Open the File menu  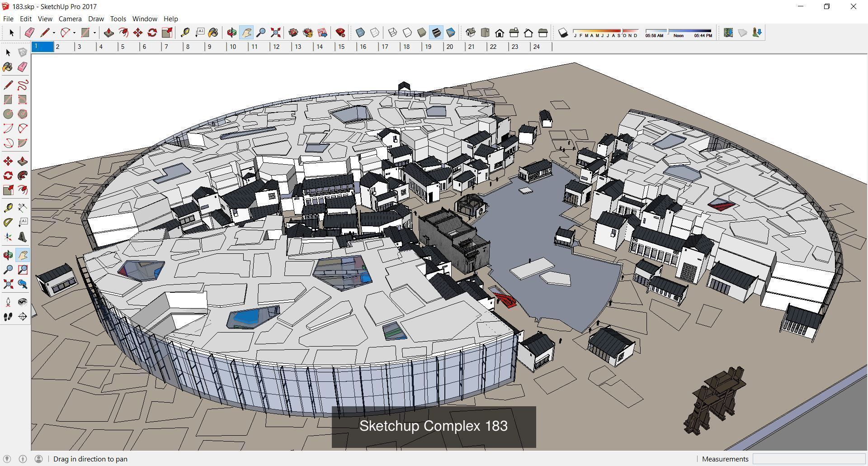8,19
